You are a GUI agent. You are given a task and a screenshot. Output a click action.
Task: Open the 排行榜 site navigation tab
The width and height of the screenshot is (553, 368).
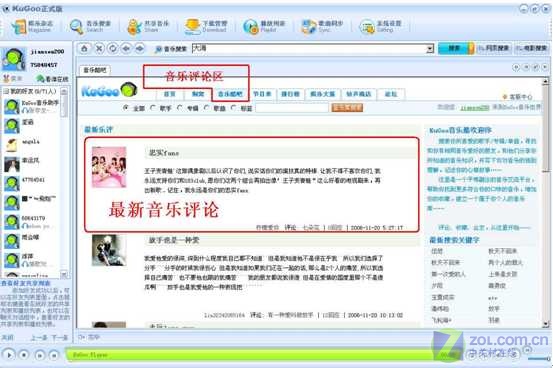[x=290, y=94]
